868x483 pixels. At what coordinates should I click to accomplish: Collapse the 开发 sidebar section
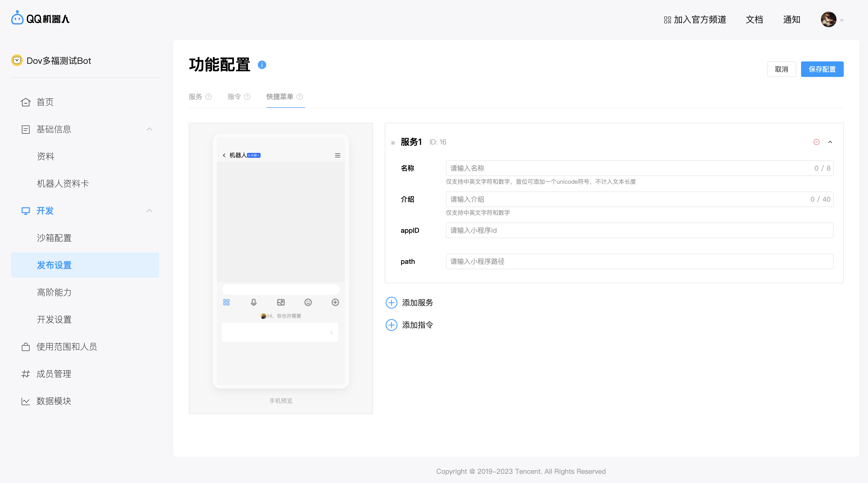(149, 211)
